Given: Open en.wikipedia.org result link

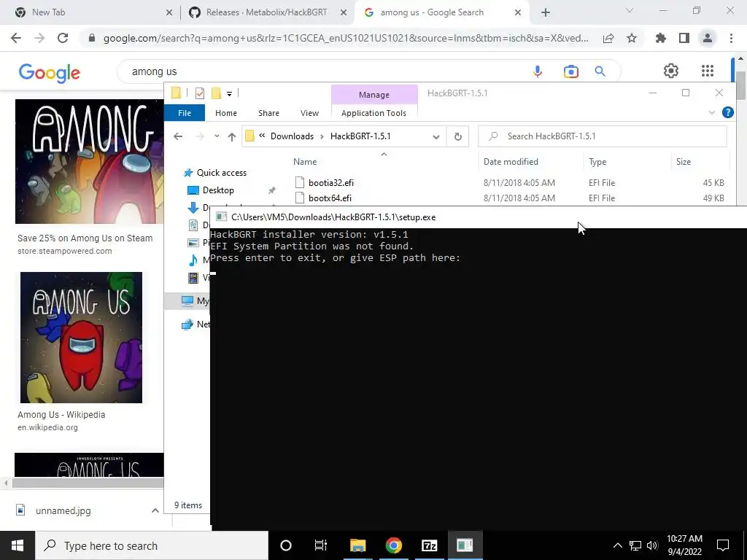Looking at the screenshot, I should [x=47, y=427].
